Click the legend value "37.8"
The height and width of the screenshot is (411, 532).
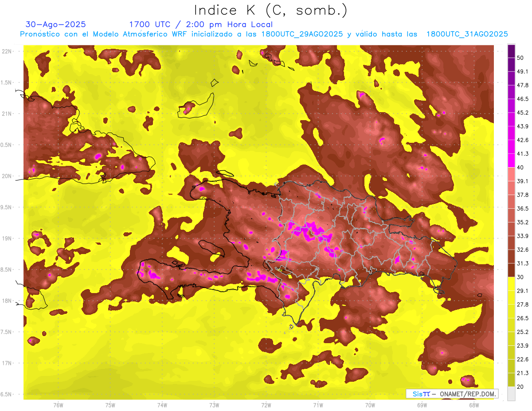pyautogui.click(x=523, y=195)
